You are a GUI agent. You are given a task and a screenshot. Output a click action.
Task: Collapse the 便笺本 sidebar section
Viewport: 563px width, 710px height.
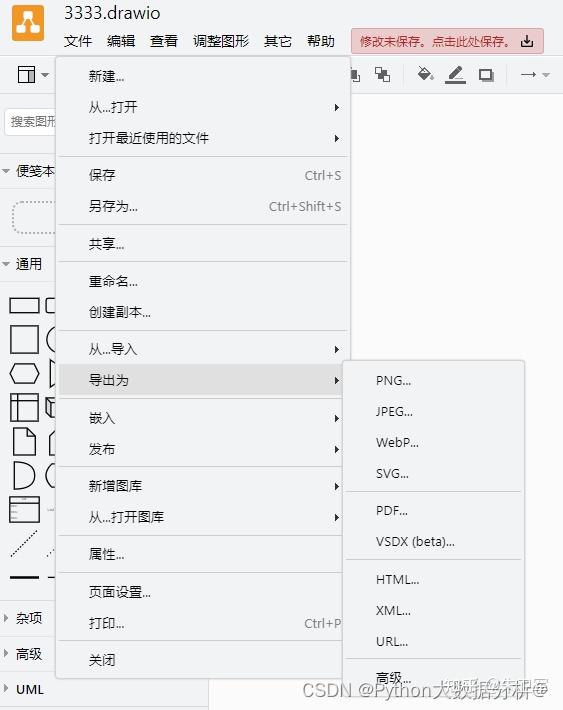(28, 171)
